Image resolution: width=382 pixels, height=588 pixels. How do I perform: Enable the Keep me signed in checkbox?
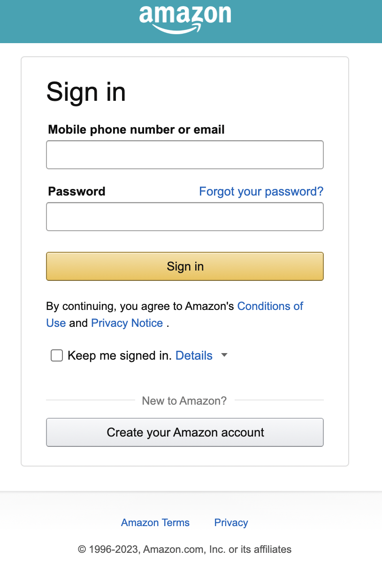pos(57,356)
